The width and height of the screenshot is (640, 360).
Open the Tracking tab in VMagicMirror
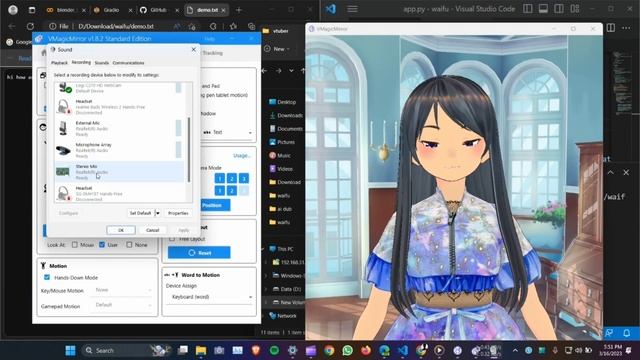212,53
